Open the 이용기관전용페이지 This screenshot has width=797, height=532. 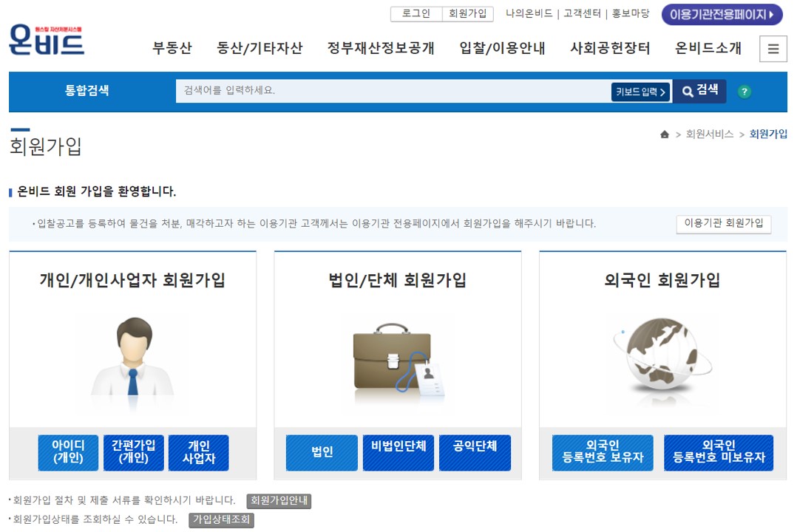(721, 15)
